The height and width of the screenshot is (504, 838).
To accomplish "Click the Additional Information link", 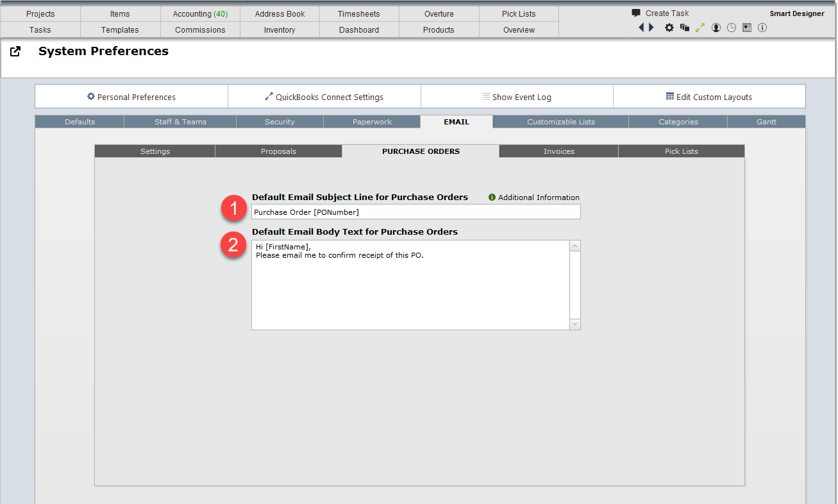I will tap(539, 197).
